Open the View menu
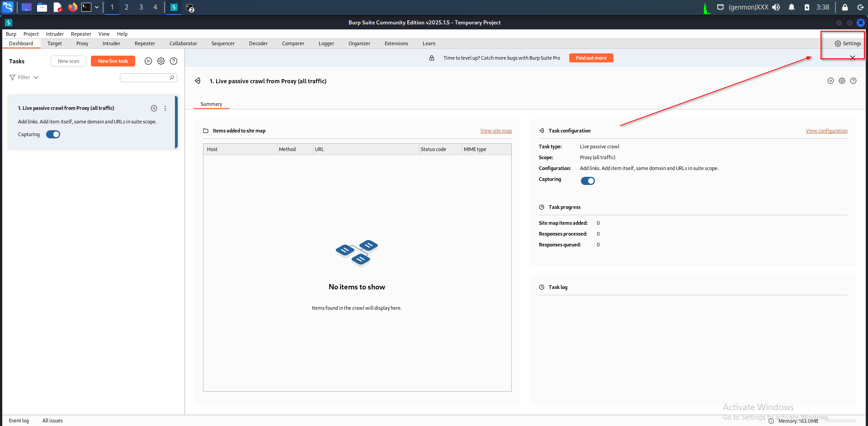868x426 pixels. pyautogui.click(x=104, y=34)
